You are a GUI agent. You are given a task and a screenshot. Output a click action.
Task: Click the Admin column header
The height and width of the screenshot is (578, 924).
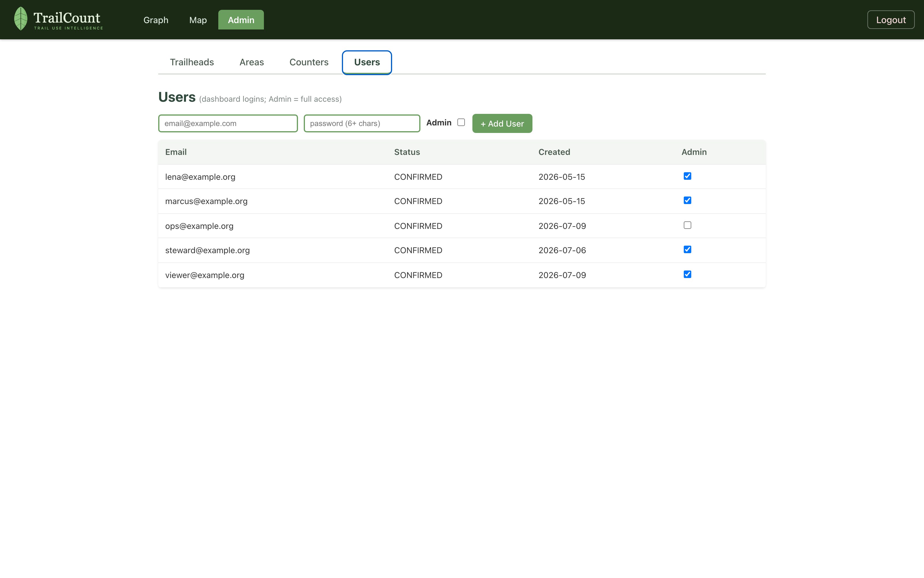694,152
